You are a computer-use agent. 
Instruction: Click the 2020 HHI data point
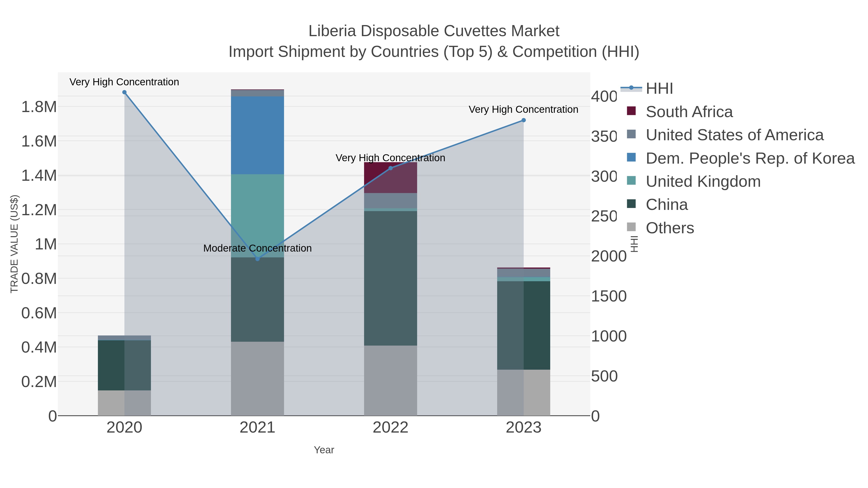tap(124, 92)
